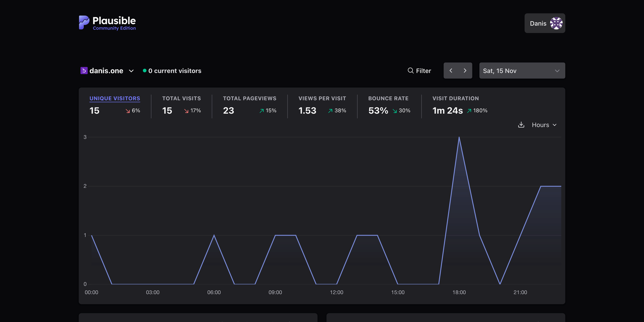Open the 0 current visitors realtime link
This screenshot has width=644, height=322.
pyautogui.click(x=175, y=71)
